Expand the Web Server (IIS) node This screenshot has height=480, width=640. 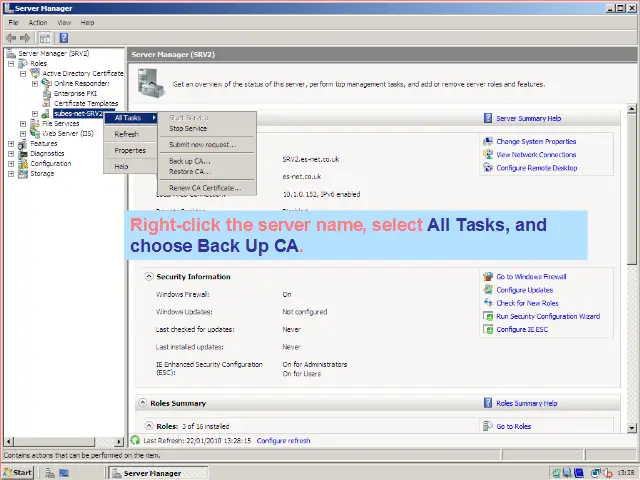pyautogui.click(x=23, y=133)
